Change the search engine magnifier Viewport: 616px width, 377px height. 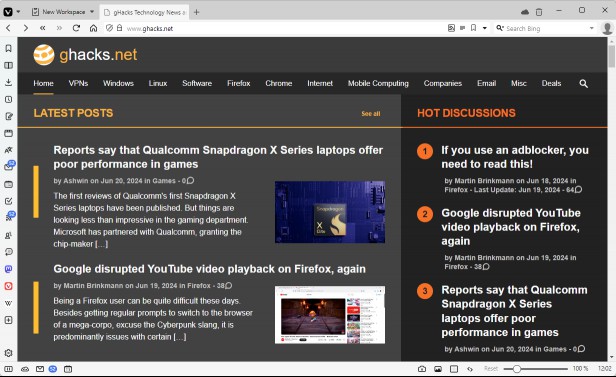pyautogui.click(x=500, y=28)
